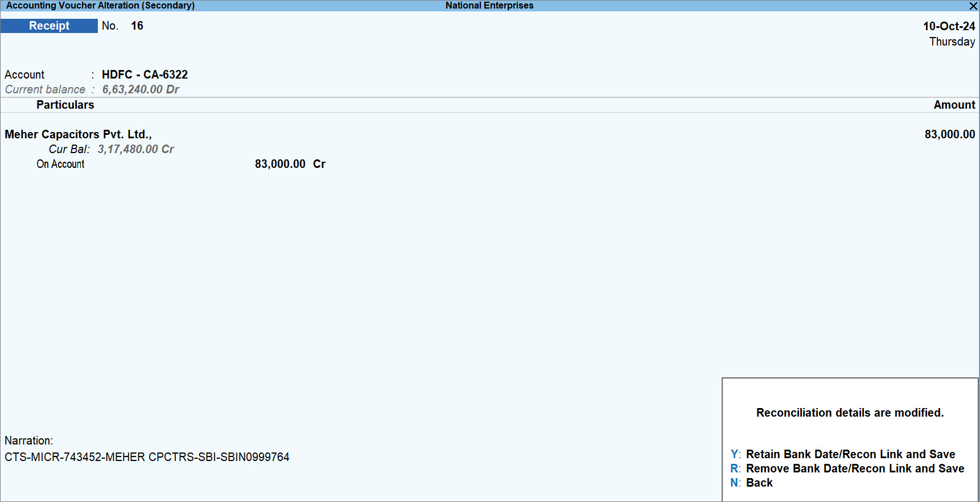Screen dimensions: 980x502
Task: Select Meher Capacitors Pvt. Ltd. ledger entry
Action: click(x=78, y=134)
